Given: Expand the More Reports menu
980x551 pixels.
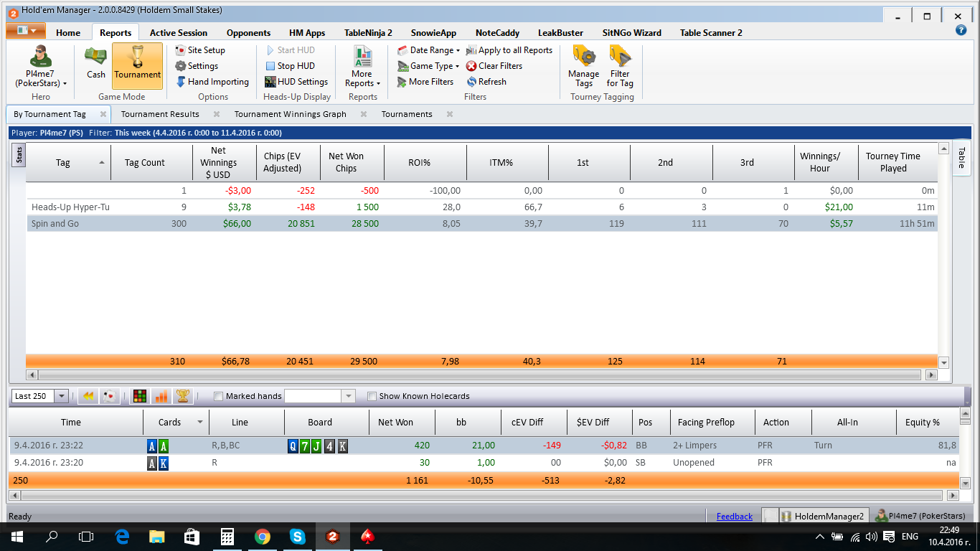Looking at the screenshot, I should click(x=362, y=66).
